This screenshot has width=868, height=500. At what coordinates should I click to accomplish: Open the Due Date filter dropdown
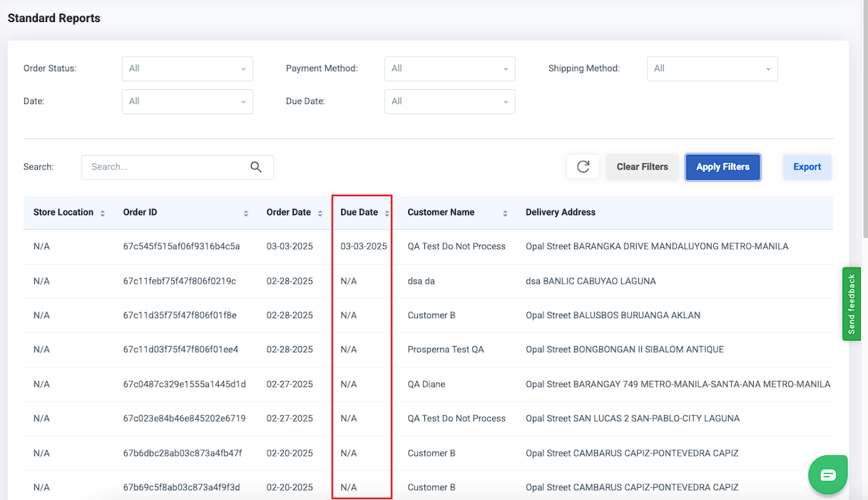450,101
